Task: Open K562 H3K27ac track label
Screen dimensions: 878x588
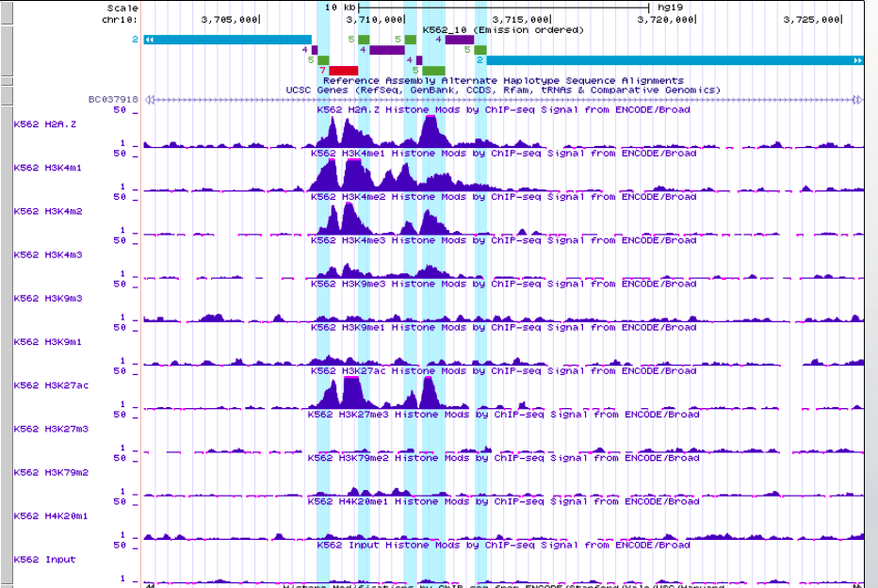Action: (x=51, y=385)
